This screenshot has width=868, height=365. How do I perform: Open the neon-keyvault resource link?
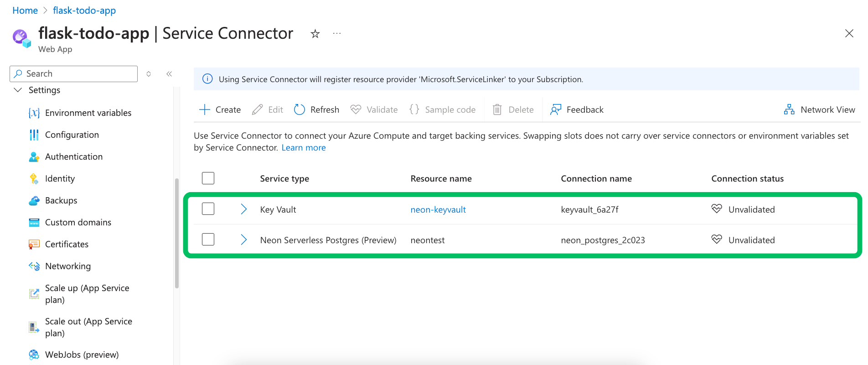(438, 209)
